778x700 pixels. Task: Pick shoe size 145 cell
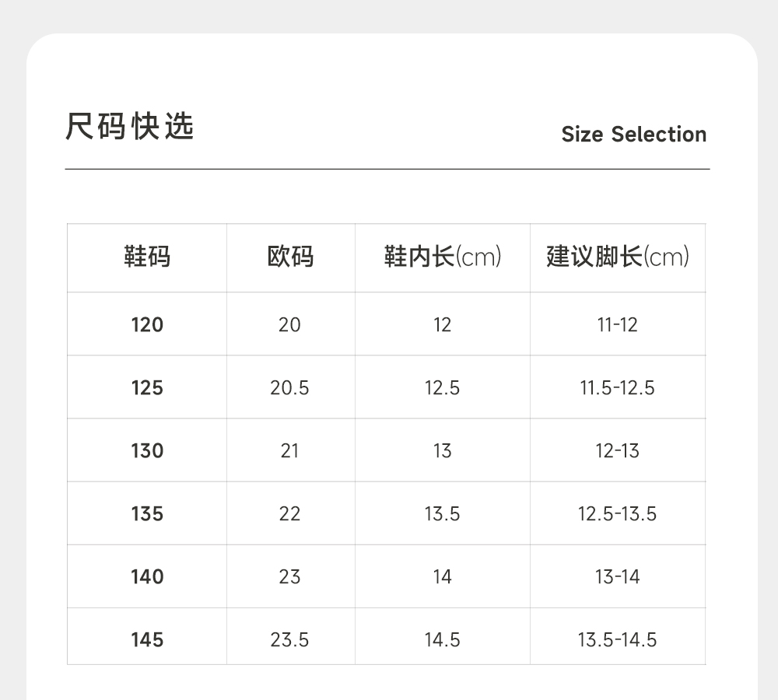pyautogui.click(x=147, y=639)
